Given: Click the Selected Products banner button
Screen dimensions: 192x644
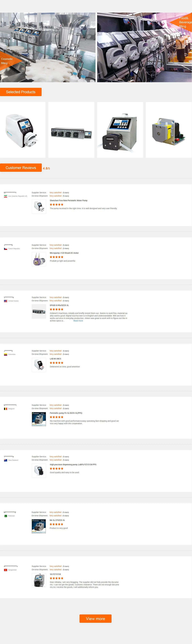Looking at the screenshot, I should click(21, 92).
